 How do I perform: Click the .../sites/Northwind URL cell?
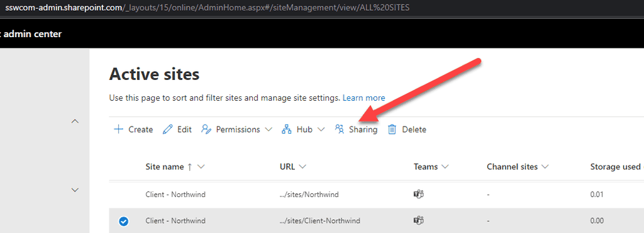[309, 195]
